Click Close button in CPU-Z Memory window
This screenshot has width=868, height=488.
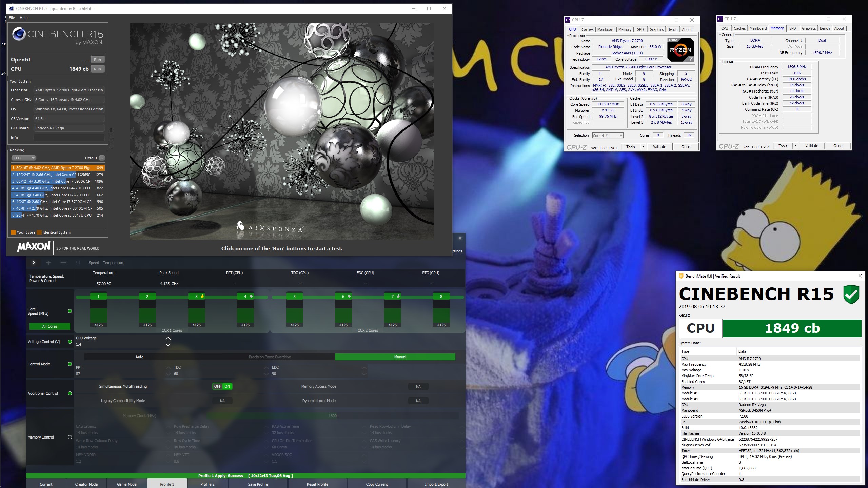(838, 146)
